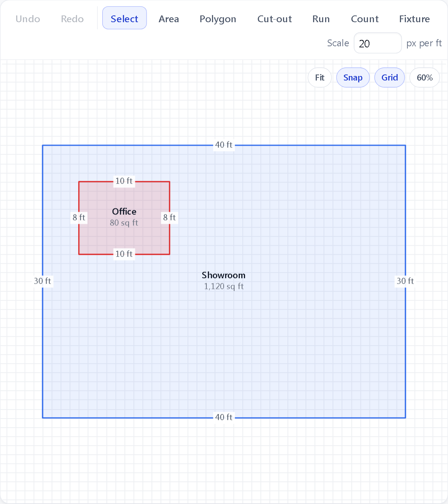
Task: Click the Undo button
Action: coord(28,19)
